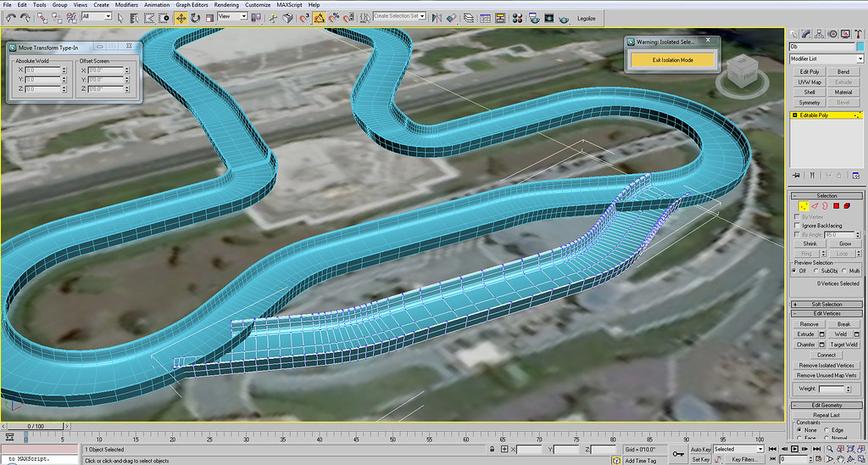Open the MAXScript menu
The image size is (868, 465).
[x=290, y=5]
